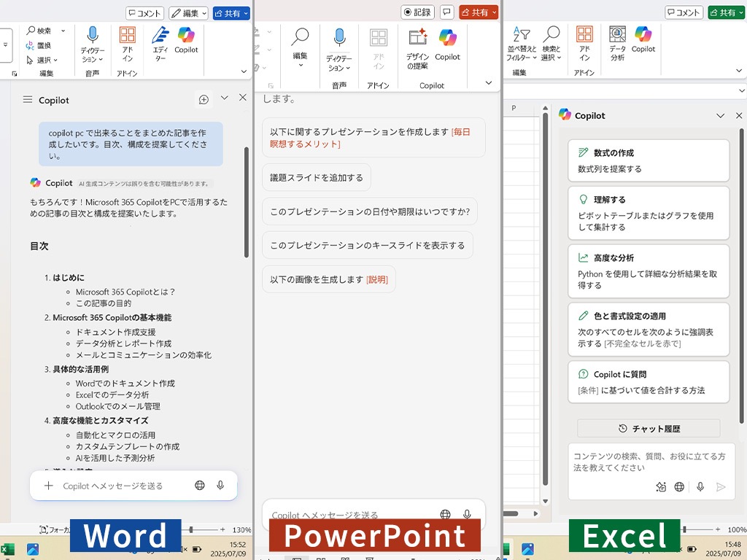747x560 pixels.
Task: Click the Comment (コメント) button in Word
Action: coord(145,13)
